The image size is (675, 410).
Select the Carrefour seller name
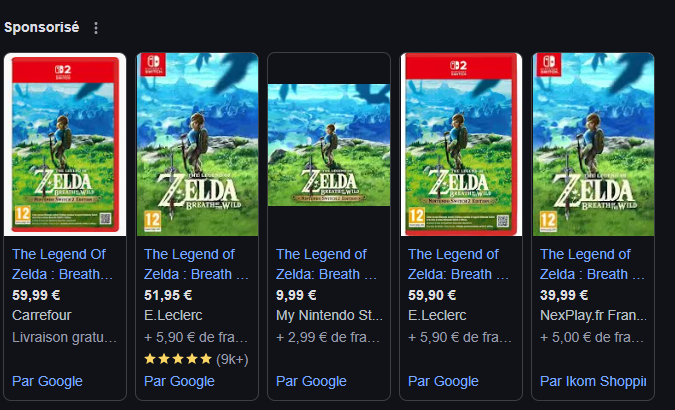(x=42, y=315)
